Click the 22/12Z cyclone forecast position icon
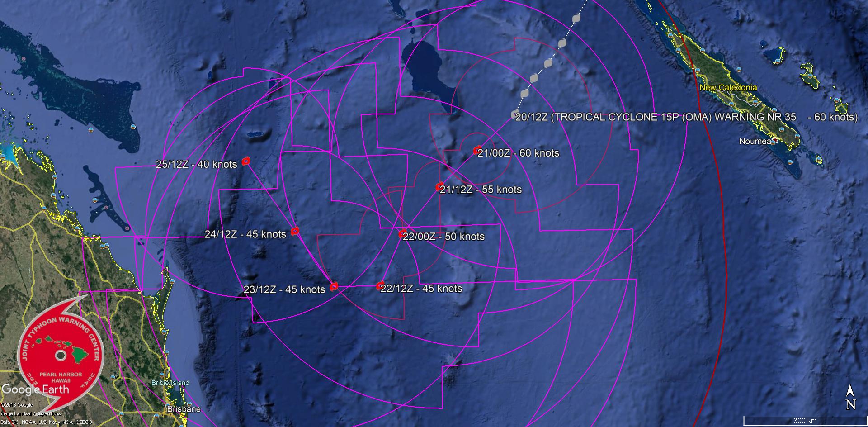Image resolution: width=868 pixels, height=427 pixels. (380, 286)
